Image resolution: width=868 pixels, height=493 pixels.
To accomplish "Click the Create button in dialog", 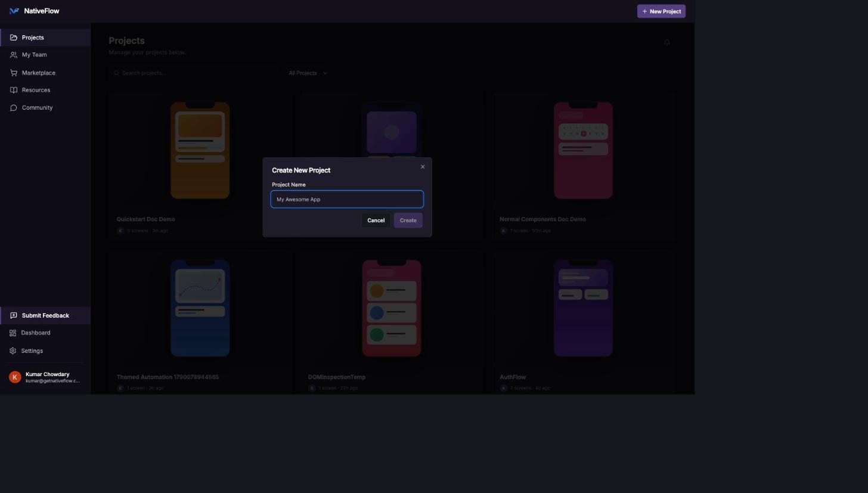I will point(408,221).
